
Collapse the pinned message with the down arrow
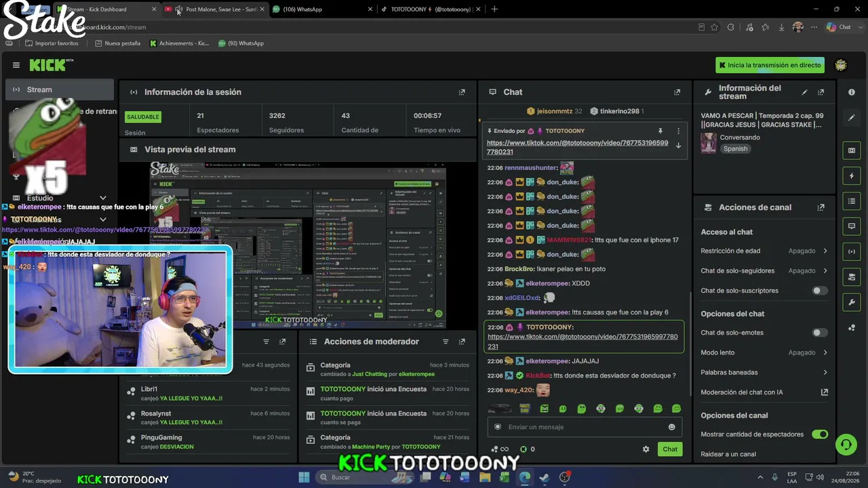[678, 146]
